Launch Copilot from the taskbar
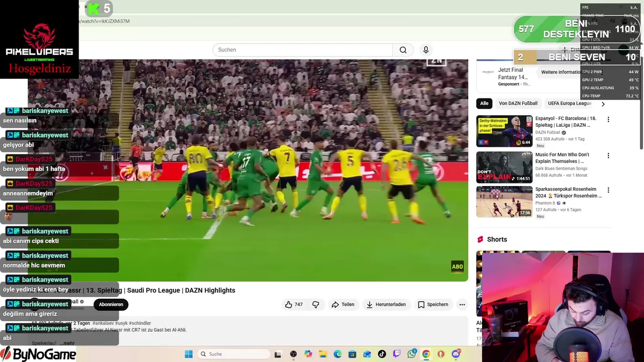Viewport: 644px width, 362px height. tap(308, 354)
